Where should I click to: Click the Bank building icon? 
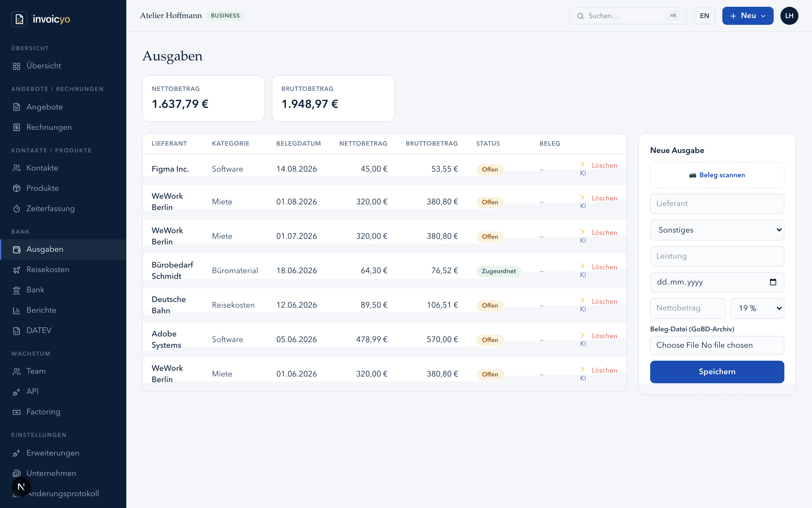click(x=17, y=290)
